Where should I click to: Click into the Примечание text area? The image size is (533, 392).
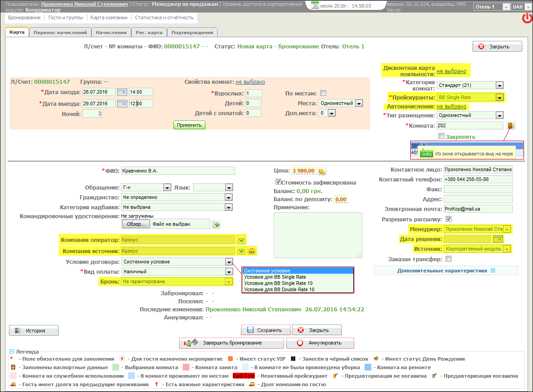point(318,235)
